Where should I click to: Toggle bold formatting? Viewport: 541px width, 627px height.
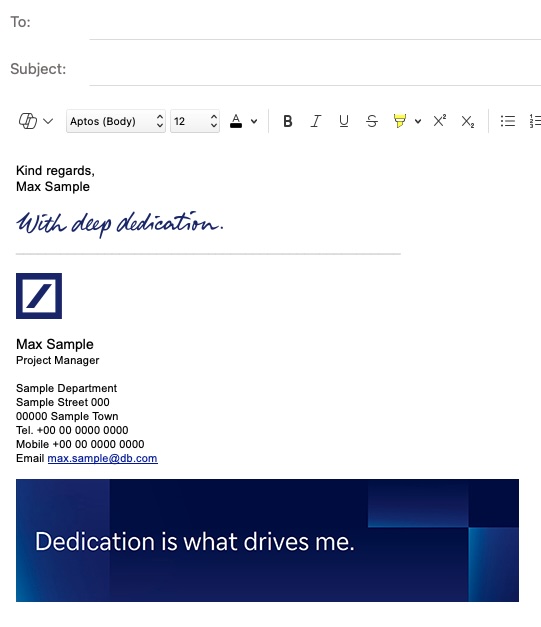(287, 121)
